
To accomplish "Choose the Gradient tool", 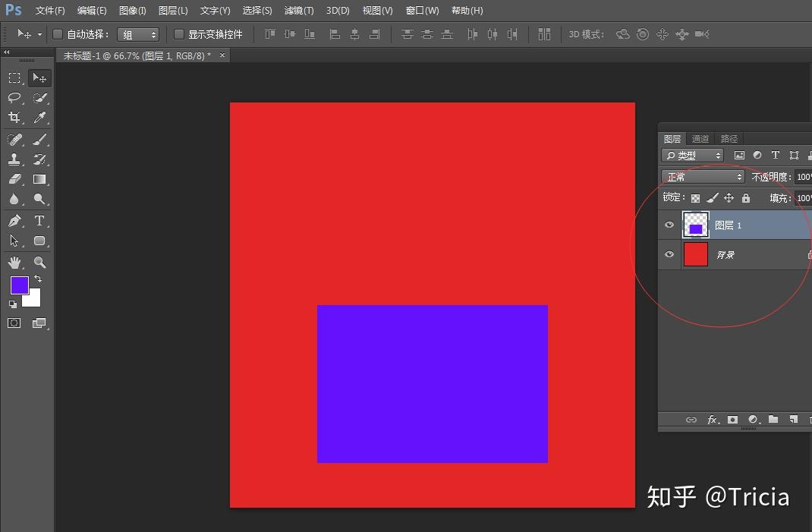I will 39,179.
